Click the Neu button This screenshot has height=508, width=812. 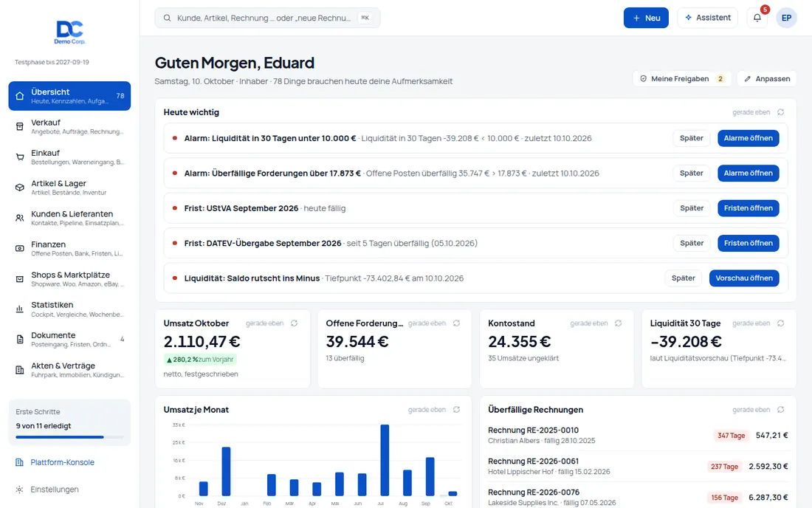point(646,18)
